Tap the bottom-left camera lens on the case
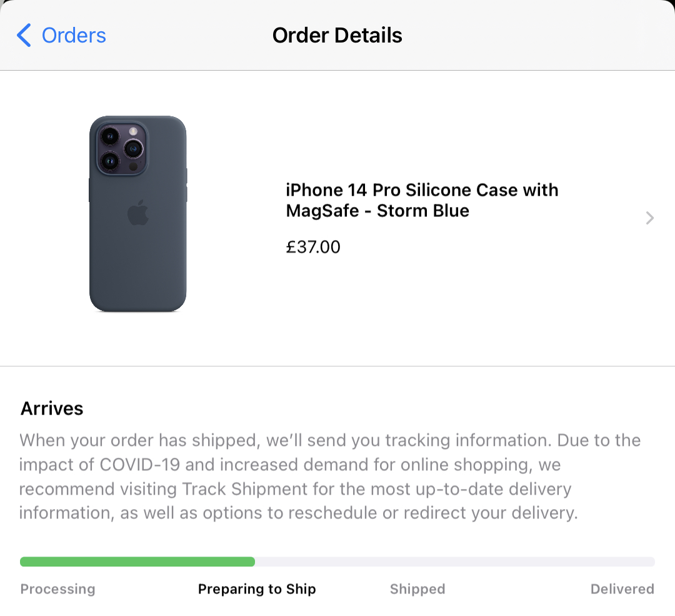 [111, 162]
